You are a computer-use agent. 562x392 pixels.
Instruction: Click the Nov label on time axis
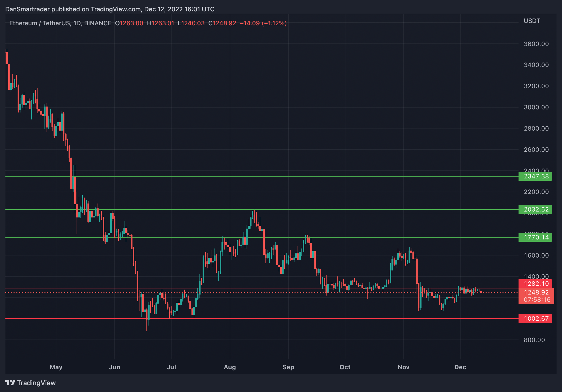pyautogui.click(x=403, y=367)
